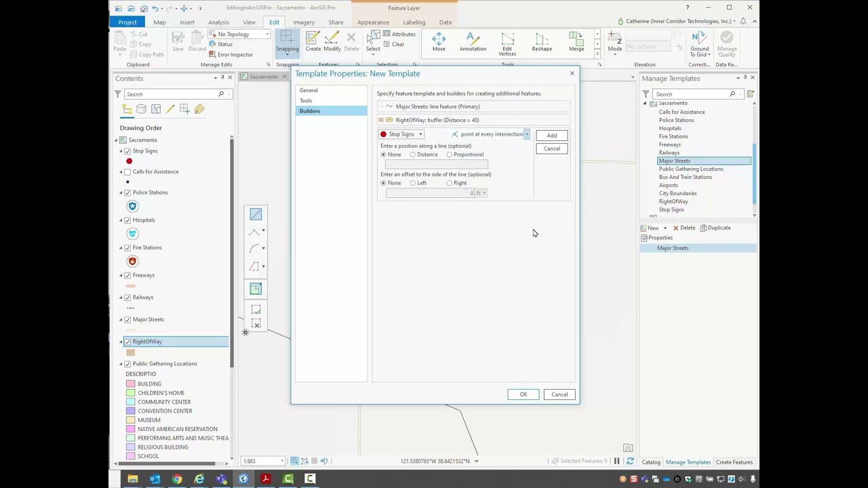The image size is (868, 488).
Task: Collapse the Police Stations layer
Action: point(121,192)
